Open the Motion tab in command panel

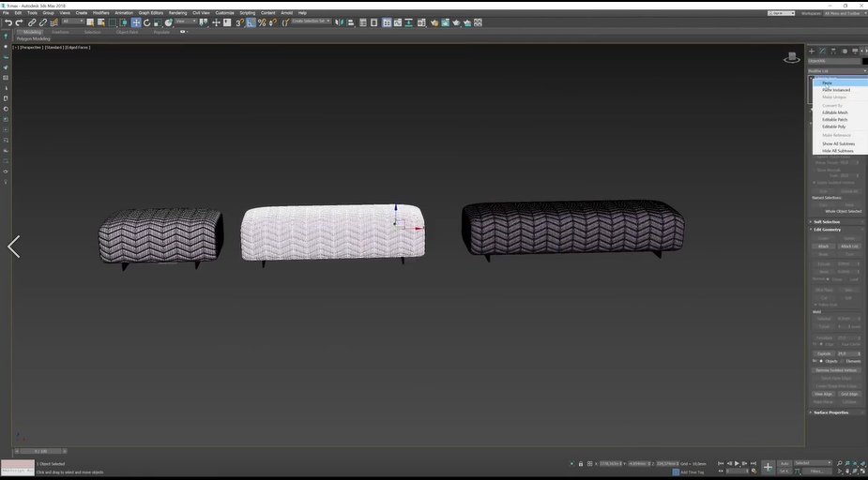click(x=845, y=51)
